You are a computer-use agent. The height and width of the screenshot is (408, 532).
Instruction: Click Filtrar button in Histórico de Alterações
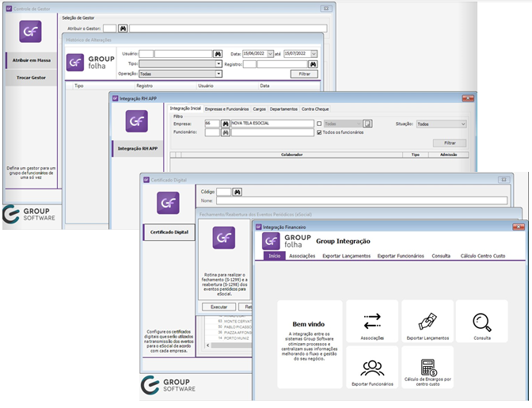304,74
